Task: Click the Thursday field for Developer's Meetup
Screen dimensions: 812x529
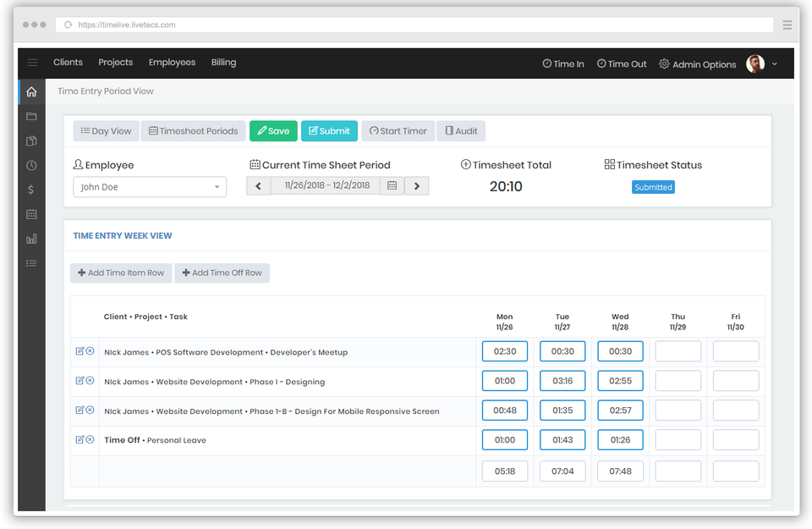Action: coord(678,351)
